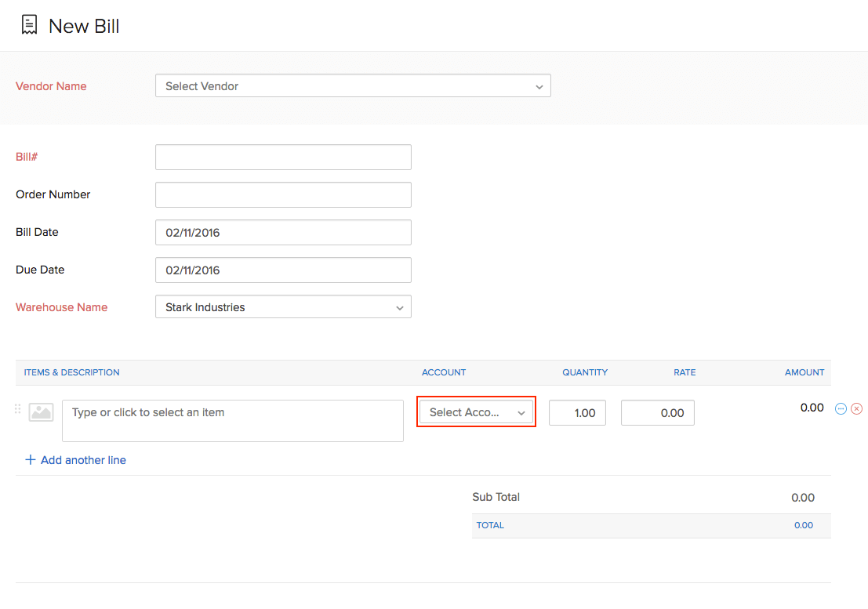This screenshot has height=609, width=868.
Task: Open the Warehouse Name dropdown showing Stark Industries
Action: click(x=283, y=306)
